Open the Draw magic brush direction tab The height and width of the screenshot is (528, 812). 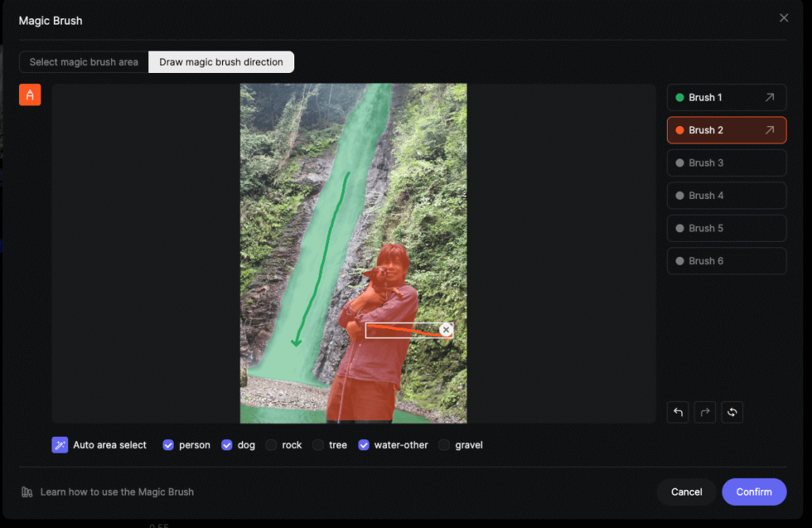[x=221, y=62]
